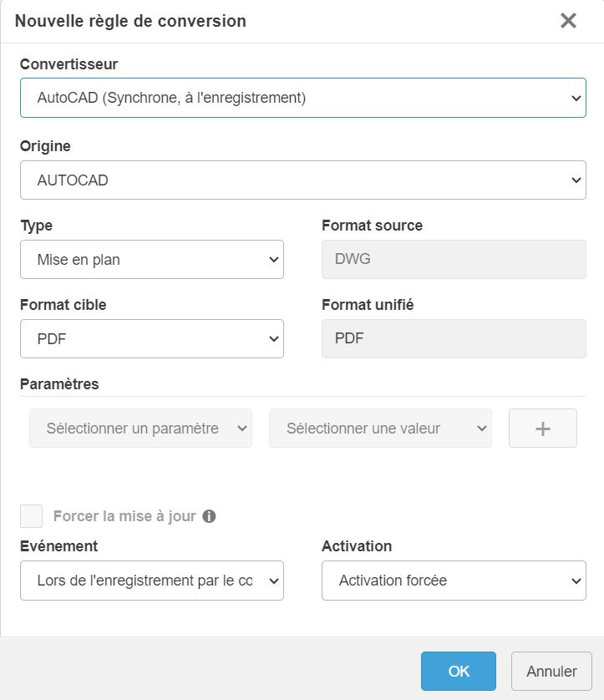The width and height of the screenshot is (604, 700).
Task: Click the dialog title Nouvelle règle de conversion
Action: (130, 22)
